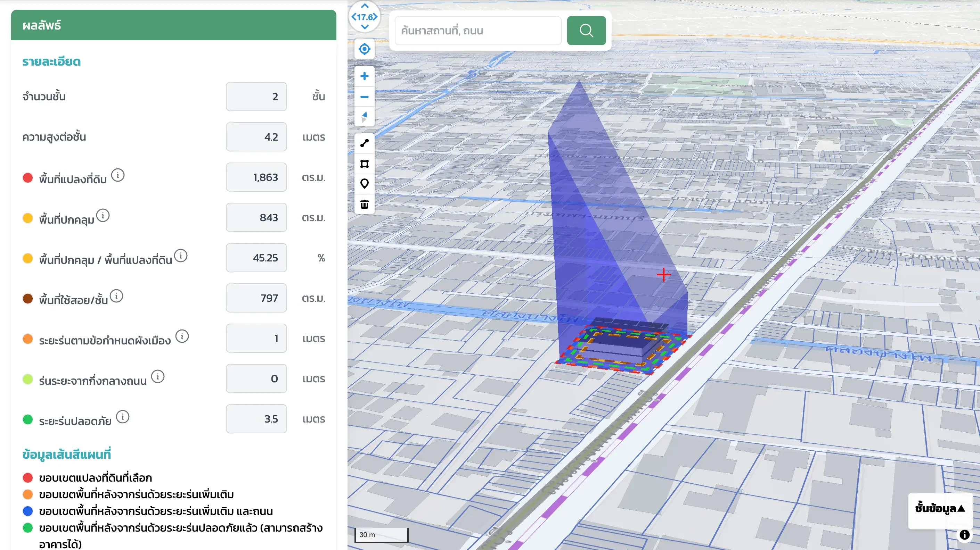This screenshot has height=550, width=980.
Task: Reset map bearing with compass arrow icon
Action: tap(364, 117)
